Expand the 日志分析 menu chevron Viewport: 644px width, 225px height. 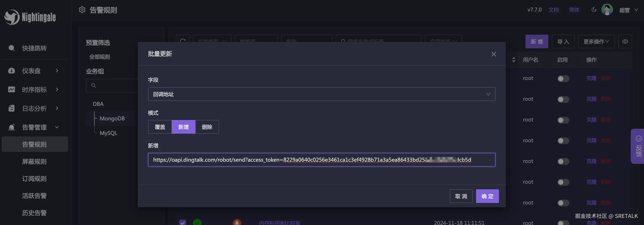pos(57,108)
